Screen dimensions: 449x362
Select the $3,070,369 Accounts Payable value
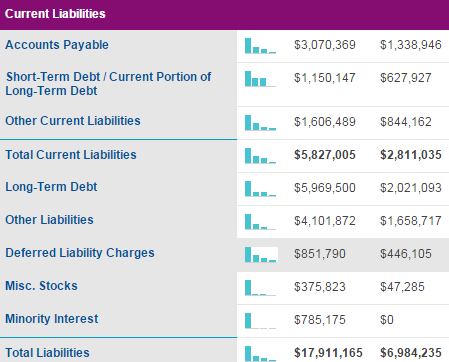(x=325, y=45)
